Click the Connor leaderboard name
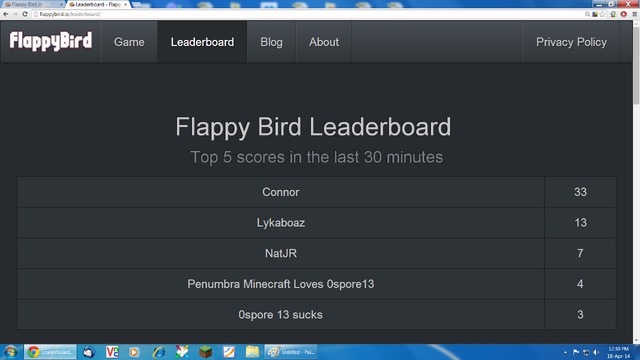 (281, 192)
